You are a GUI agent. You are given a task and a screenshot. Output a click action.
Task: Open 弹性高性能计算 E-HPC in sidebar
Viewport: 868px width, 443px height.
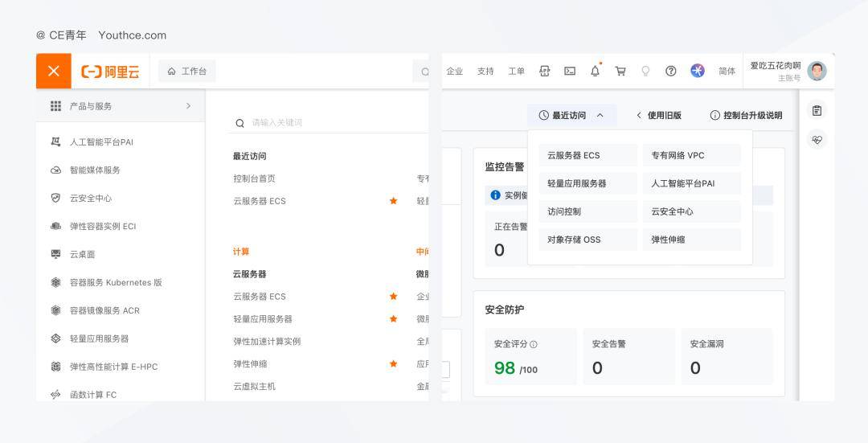pyautogui.click(x=113, y=367)
